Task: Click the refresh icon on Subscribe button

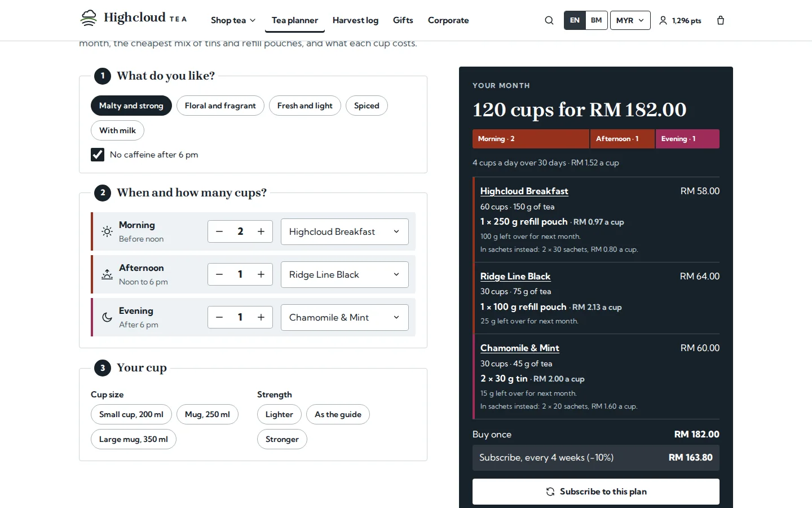Action: (550, 492)
